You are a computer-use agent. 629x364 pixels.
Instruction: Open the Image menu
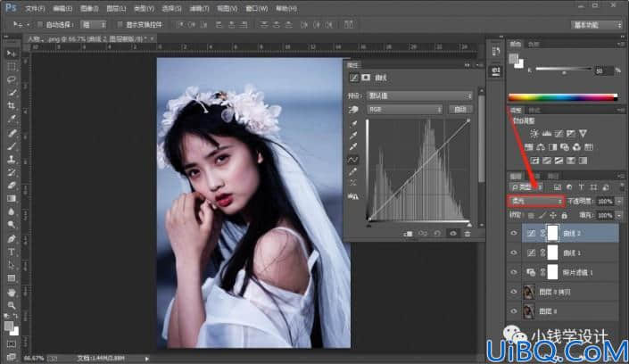coord(89,8)
